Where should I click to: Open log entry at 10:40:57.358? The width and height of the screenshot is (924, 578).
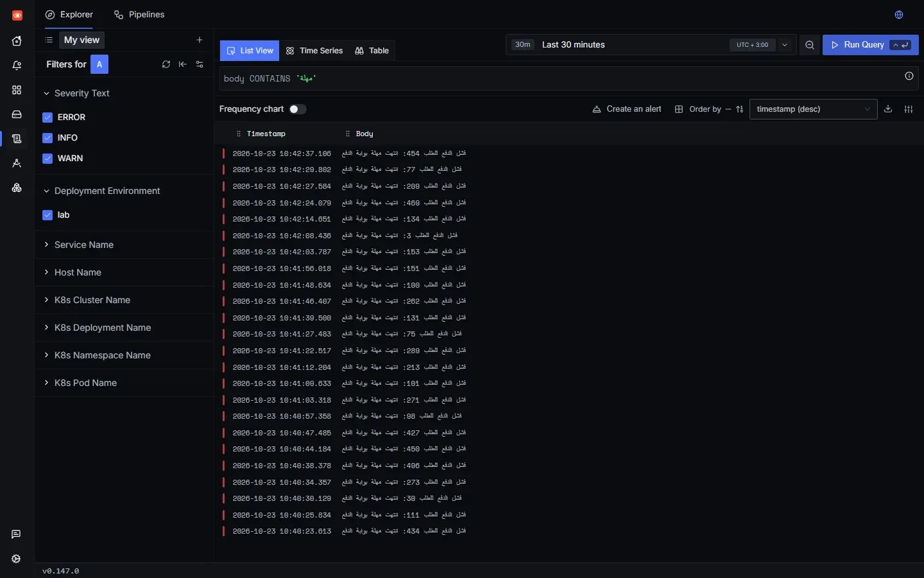569,416
